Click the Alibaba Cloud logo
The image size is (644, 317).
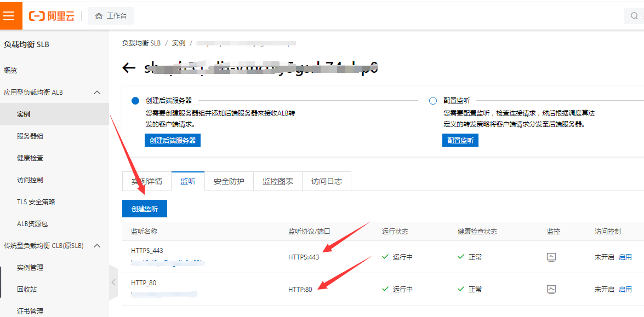click(52, 16)
